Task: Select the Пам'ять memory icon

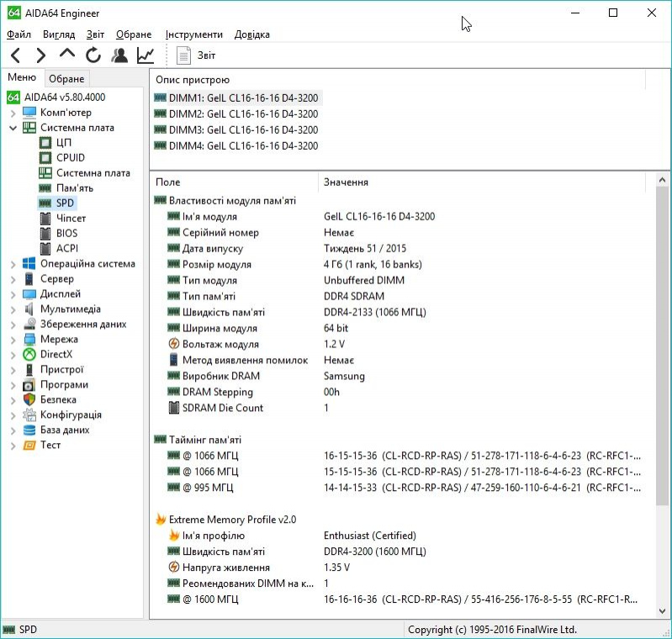Action: tap(45, 188)
